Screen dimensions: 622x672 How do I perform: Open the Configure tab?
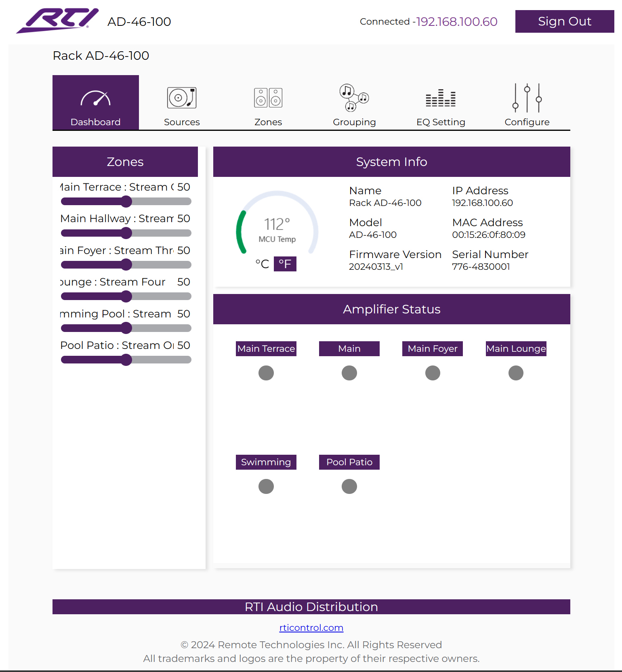point(527,103)
